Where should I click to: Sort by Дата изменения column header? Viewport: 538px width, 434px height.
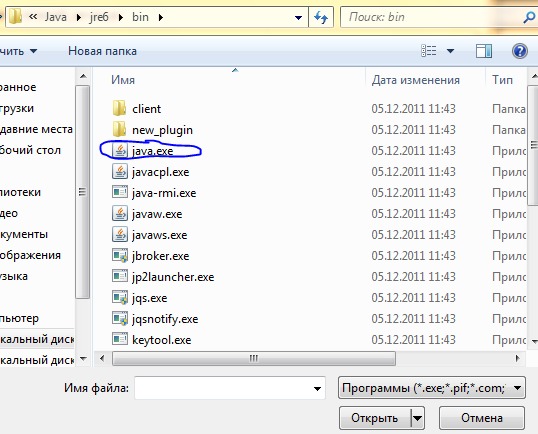(416, 80)
